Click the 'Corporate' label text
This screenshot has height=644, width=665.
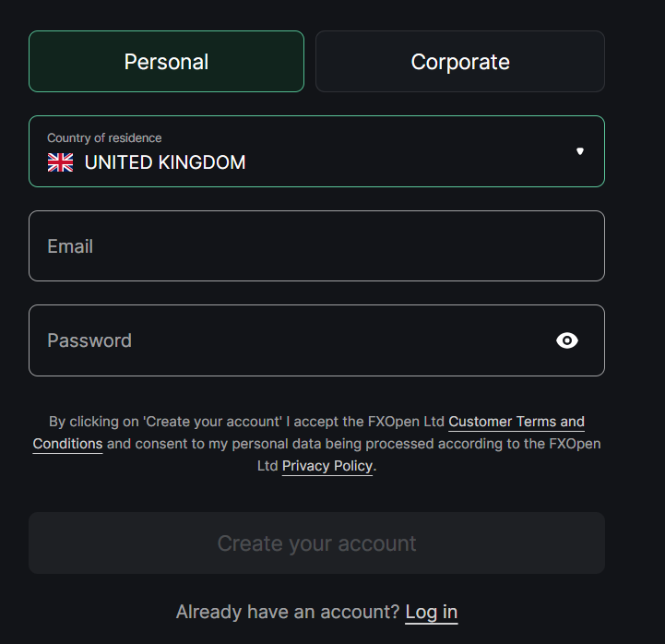460,62
